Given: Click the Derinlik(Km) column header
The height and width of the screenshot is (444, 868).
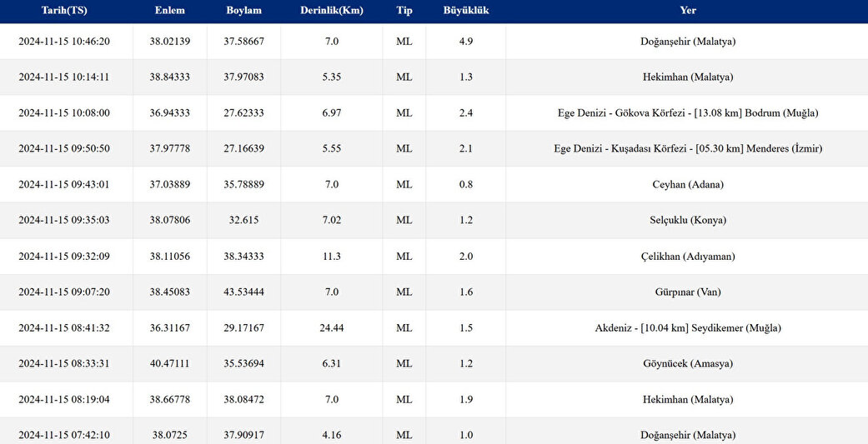Looking at the screenshot, I should point(332,11).
